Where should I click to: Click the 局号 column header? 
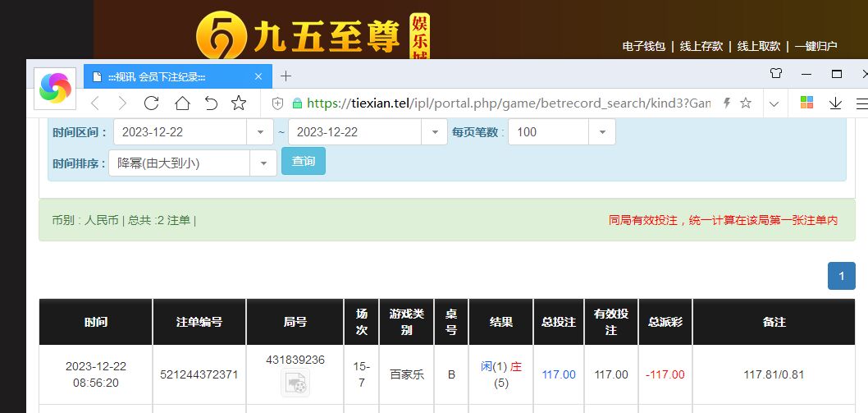pos(295,322)
